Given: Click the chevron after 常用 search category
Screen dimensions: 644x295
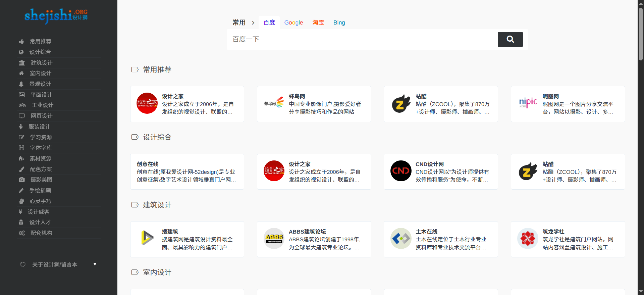Looking at the screenshot, I should tap(253, 22).
